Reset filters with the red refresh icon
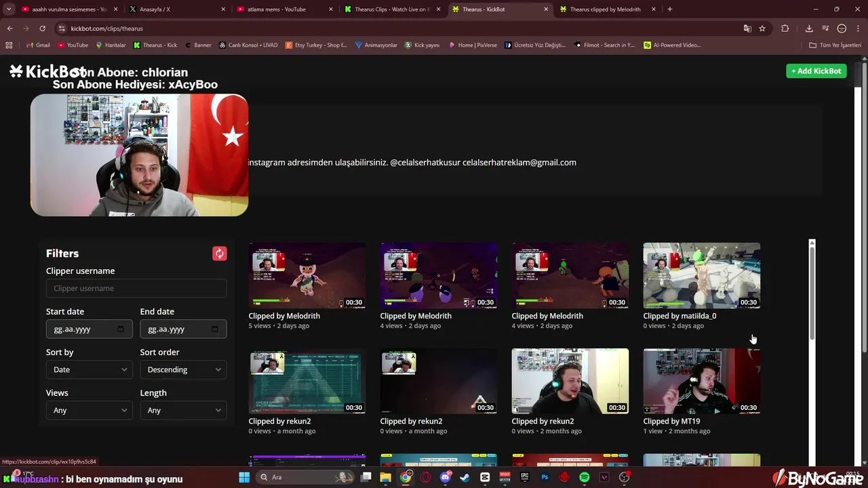This screenshot has width=868, height=488. pyautogui.click(x=220, y=253)
